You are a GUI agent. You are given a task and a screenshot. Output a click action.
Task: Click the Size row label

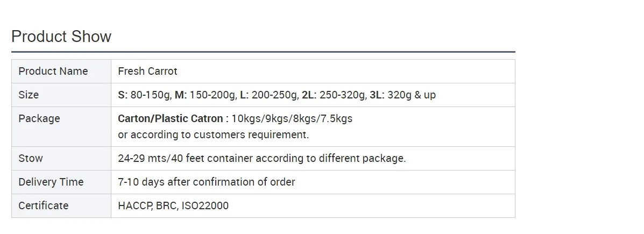click(29, 95)
